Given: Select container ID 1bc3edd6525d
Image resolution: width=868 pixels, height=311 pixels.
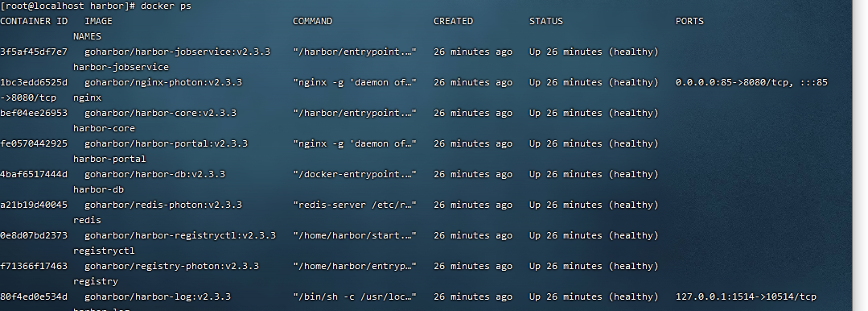Looking at the screenshot, I should point(34,82).
